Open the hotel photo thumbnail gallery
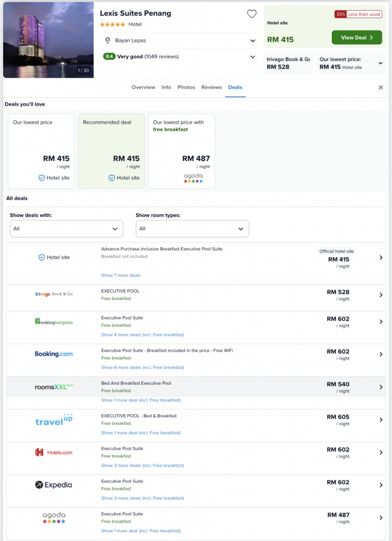Viewport: 392px width, 541px height. coord(48,40)
